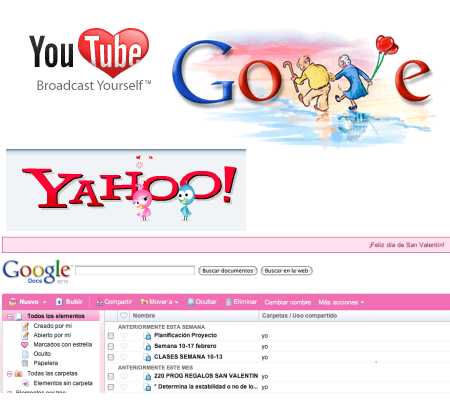Check the Planificación Proyecto checkbox
This screenshot has height=400, width=450.
(x=111, y=336)
